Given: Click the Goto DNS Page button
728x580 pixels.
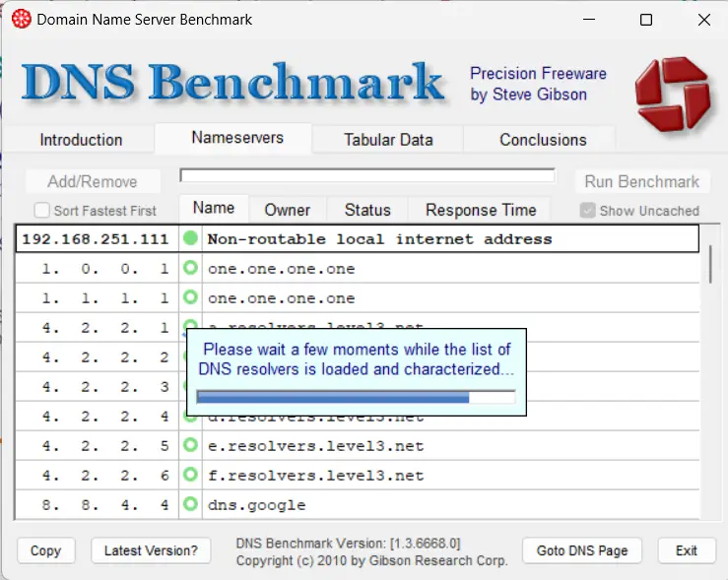Looking at the screenshot, I should click(x=581, y=550).
